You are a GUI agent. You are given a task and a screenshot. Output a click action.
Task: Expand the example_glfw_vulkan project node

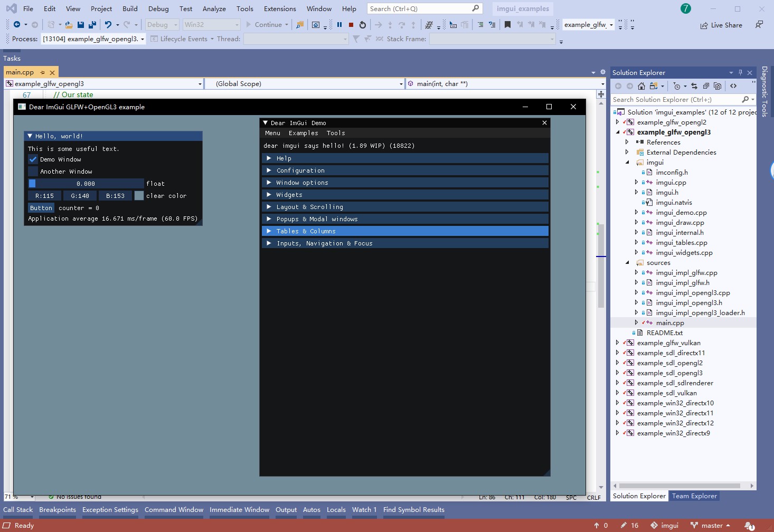click(x=617, y=343)
